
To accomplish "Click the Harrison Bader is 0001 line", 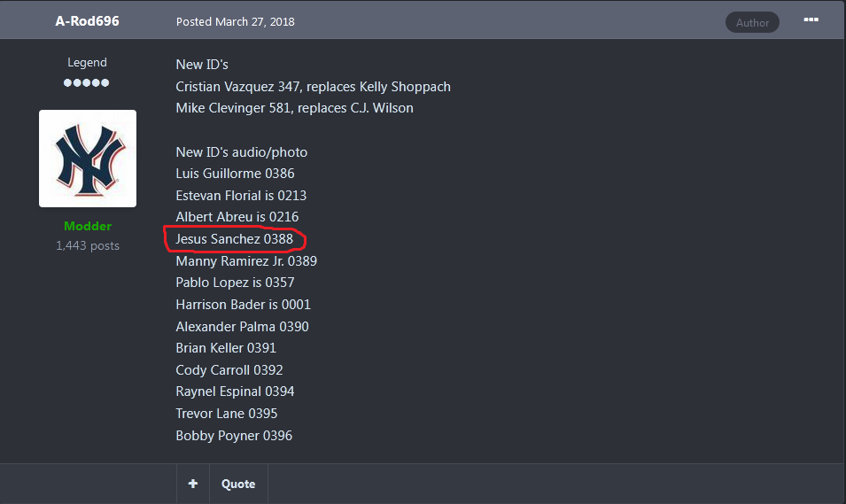I will [244, 305].
